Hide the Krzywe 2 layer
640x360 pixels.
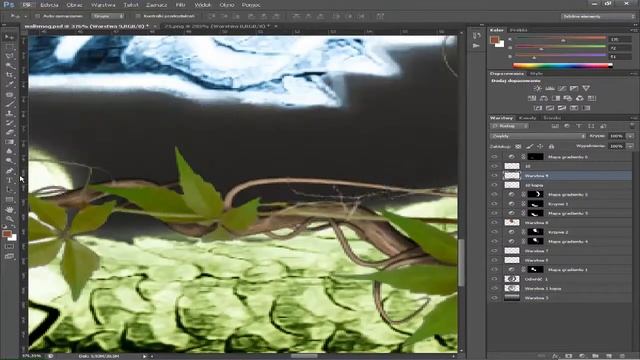click(494, 232)
